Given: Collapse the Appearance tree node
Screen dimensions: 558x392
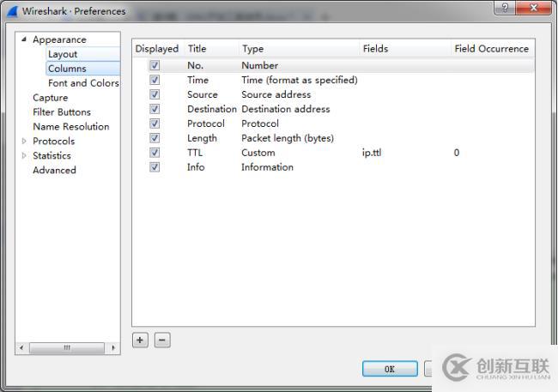Looking at the screenshot, I should click(x=24, y=39).
